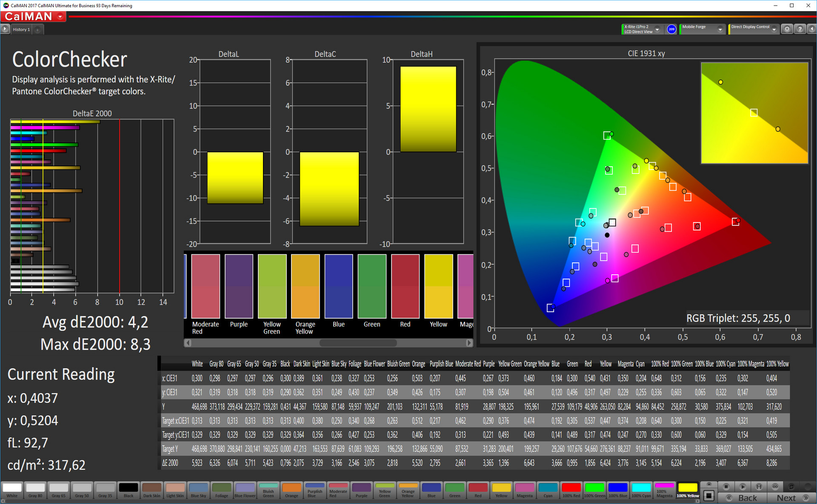The height and width of the screenshot is (504, 817).
Task: Expand the X-Rite i1Pro 2 meter dropdown
Action: [657, 29]
